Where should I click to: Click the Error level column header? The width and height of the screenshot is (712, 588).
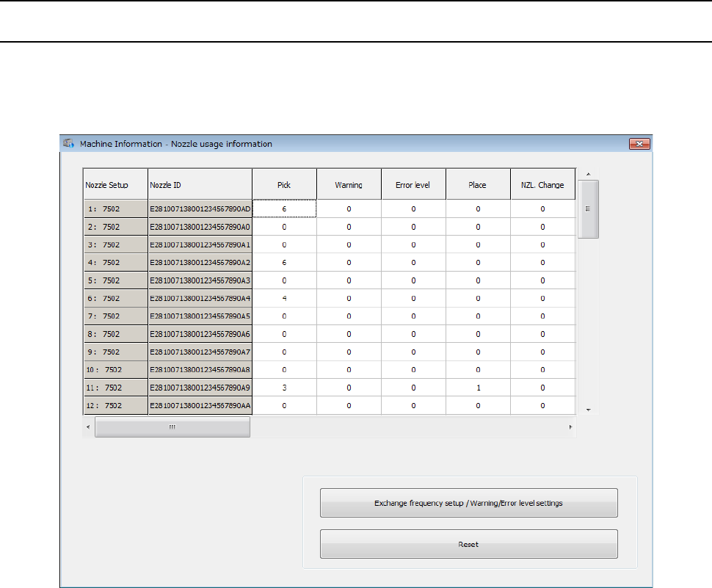(x=413, y=184)
